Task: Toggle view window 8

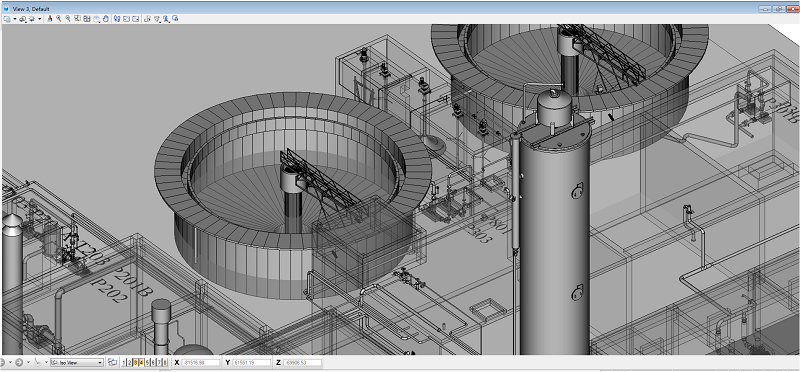Action: [x=165, y=362]
